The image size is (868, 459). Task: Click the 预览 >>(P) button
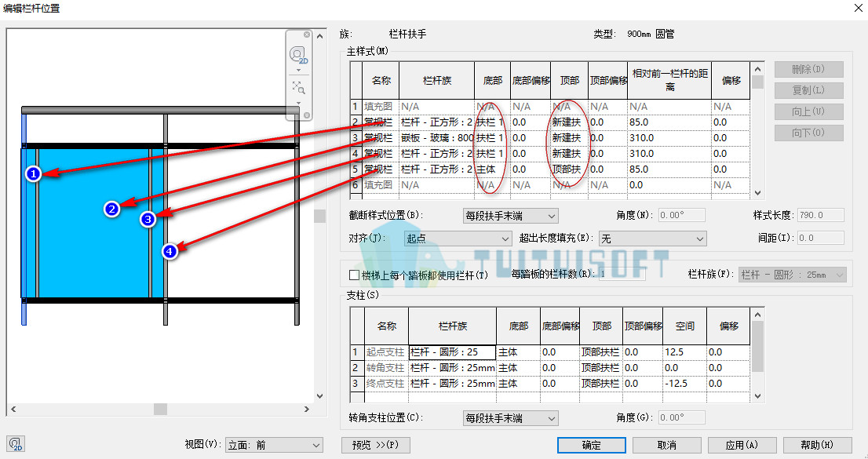(376, 445)
